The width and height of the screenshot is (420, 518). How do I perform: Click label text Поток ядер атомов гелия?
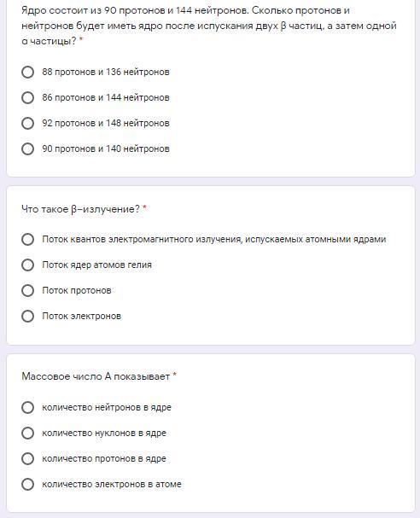click(x=96, y=265)
